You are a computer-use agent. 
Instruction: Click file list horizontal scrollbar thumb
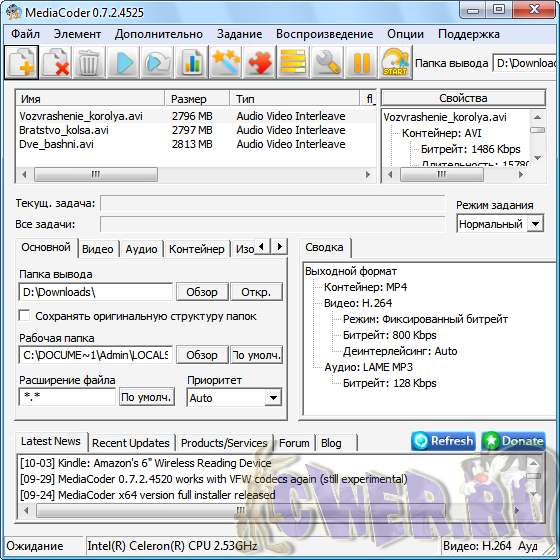coord(96,175)
